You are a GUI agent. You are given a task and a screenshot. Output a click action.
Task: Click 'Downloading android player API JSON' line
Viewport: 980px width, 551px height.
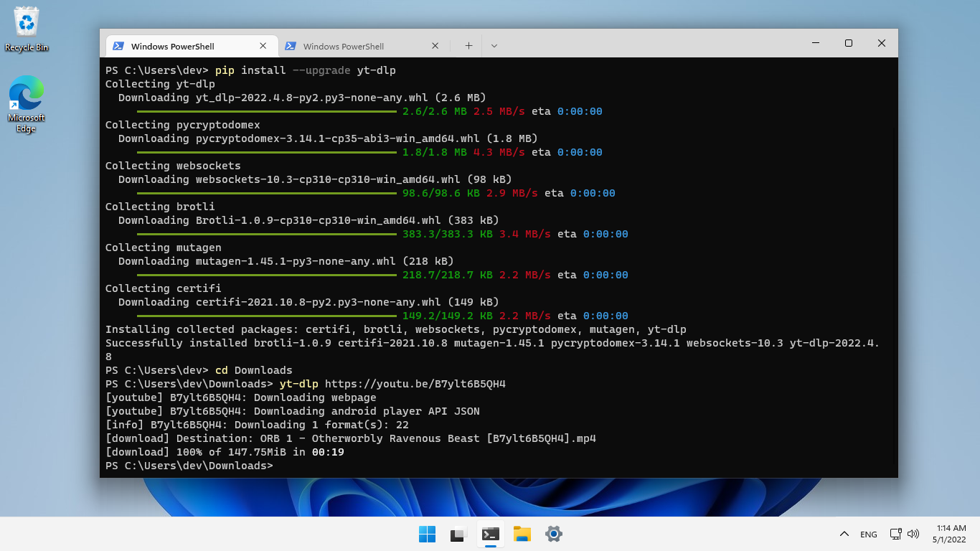point(292,411)
